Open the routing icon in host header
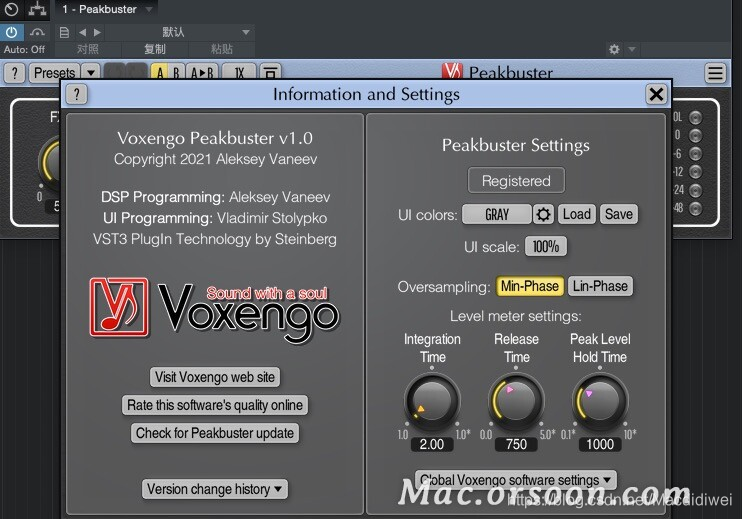The height and width of the screenshot is (519, 742). coord(37,9)
